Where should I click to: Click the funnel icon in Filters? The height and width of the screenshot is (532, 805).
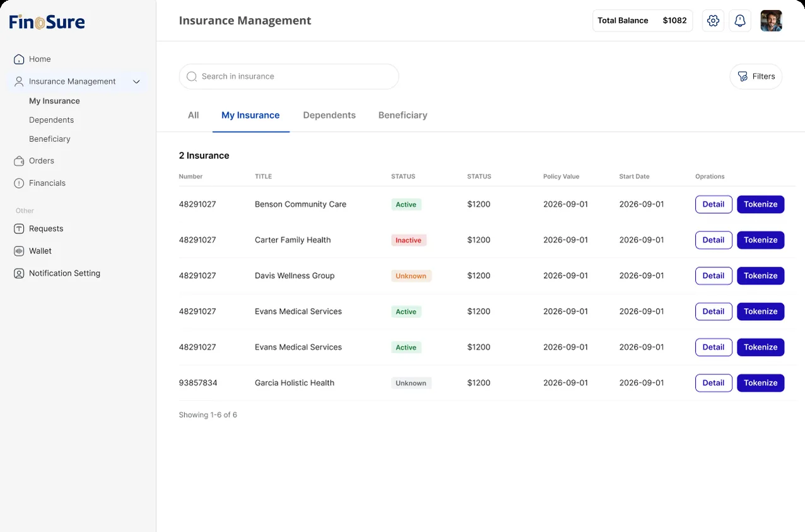[x=743, y=76]
